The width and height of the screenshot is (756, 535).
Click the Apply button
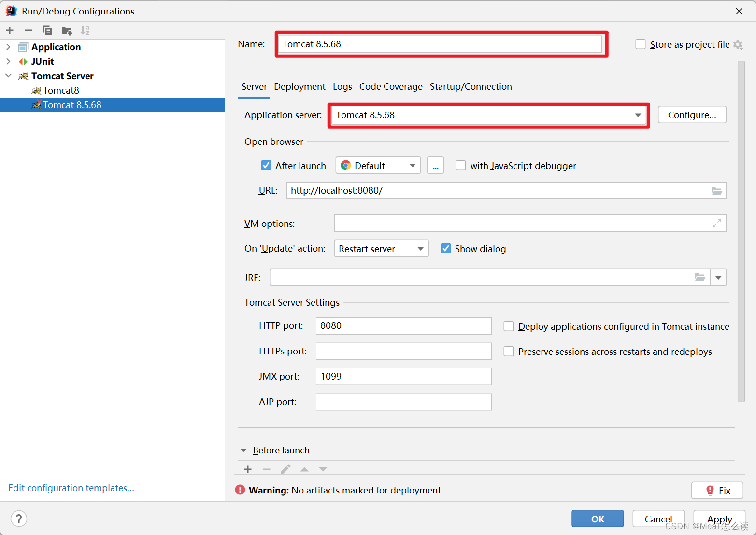click(719, 519)
